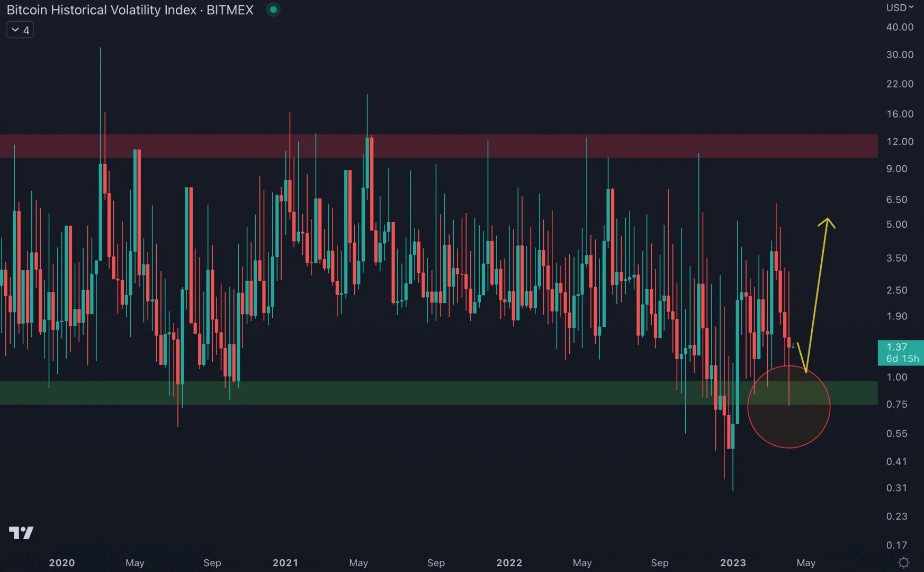The image size is (924, 572).
Task: Click the 2023 label on time axis
Action: [x=733, y=563]
